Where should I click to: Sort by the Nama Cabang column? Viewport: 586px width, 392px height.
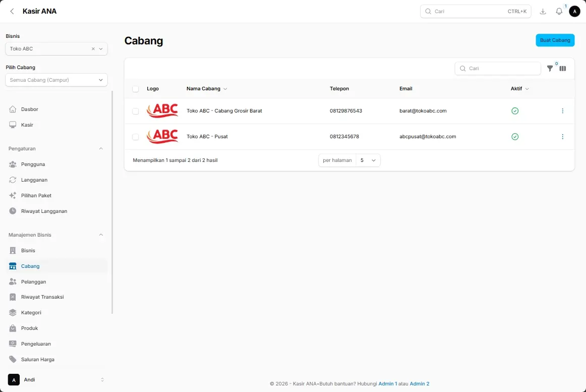207,89
